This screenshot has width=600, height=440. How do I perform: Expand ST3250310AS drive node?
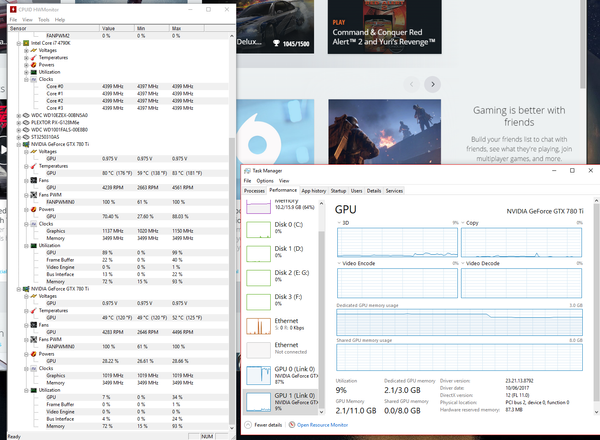[19, 137]
